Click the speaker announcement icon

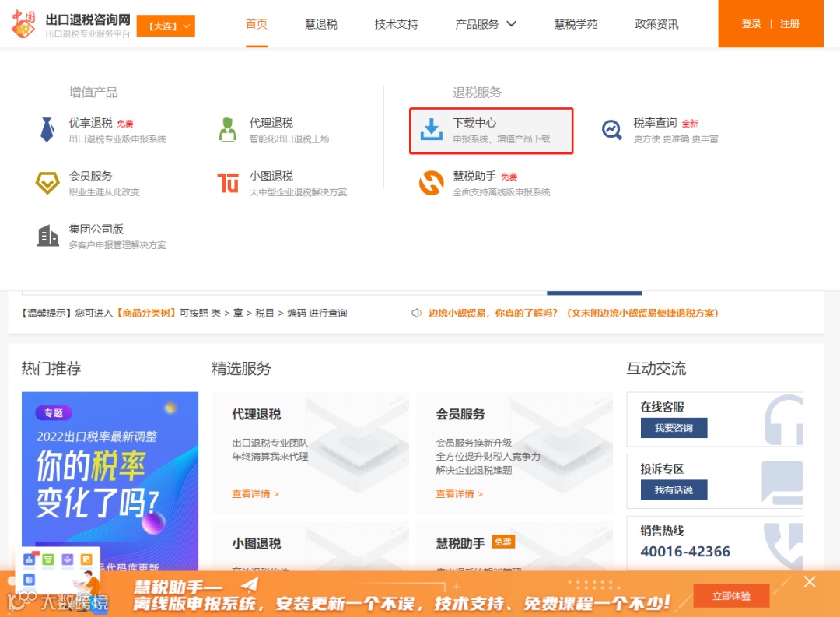tap(416, 313)
